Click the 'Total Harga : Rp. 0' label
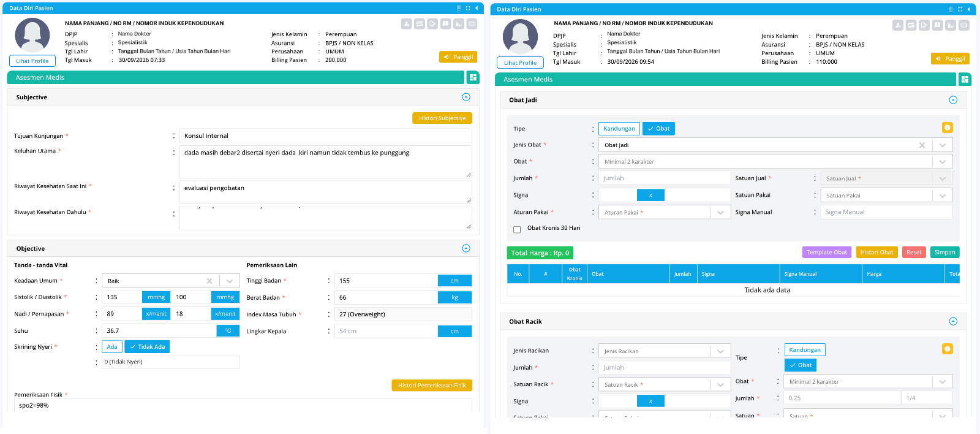980x434 pixels. tap(540, 253)
